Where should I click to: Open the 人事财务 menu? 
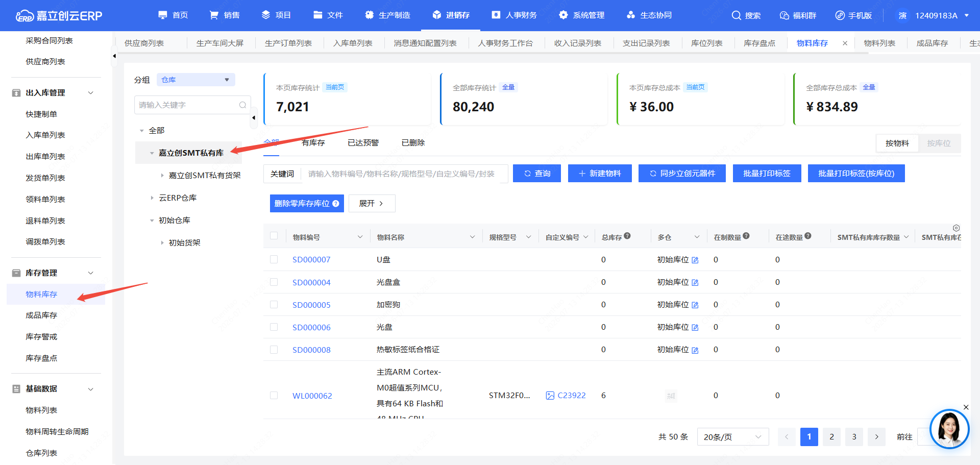(x=514, y=15)
